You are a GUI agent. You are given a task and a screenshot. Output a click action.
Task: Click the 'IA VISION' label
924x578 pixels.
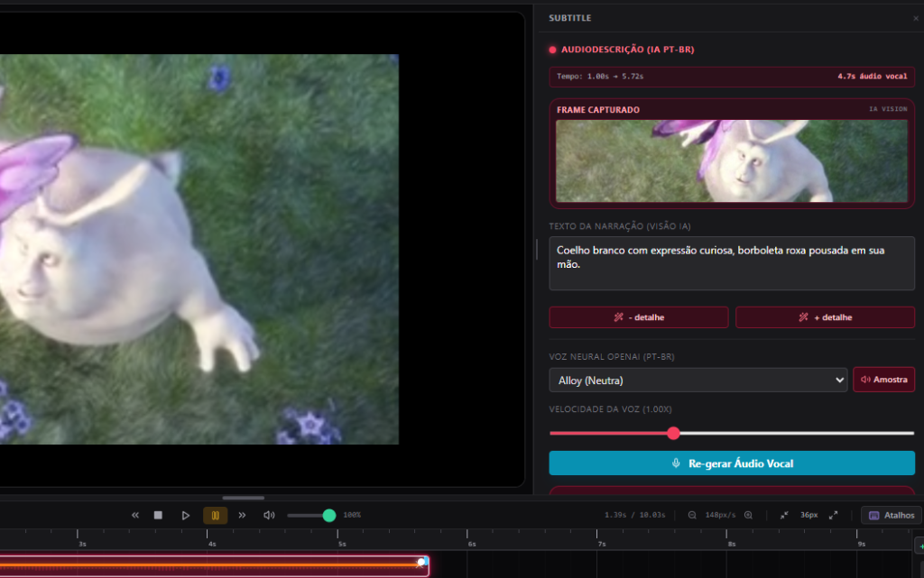(x=888, y=109)
